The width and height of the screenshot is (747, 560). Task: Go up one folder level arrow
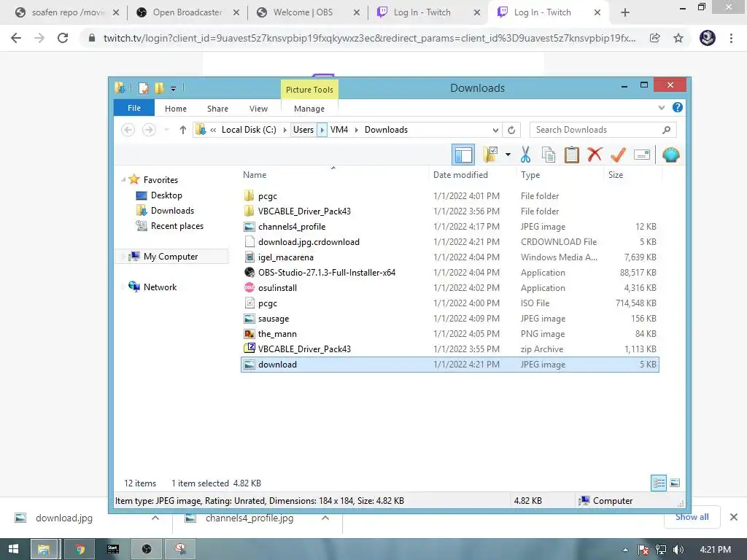point(182,130)
